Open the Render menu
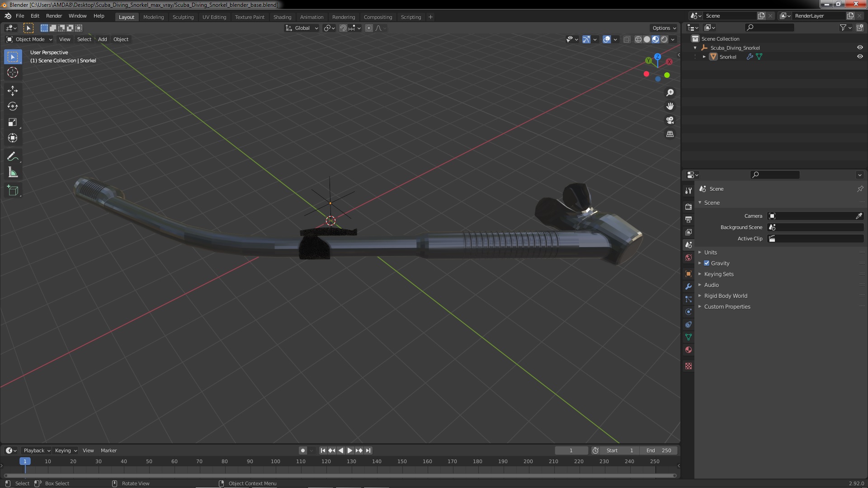Viewport: 868px width, 488px height. (x=54, y=16)
